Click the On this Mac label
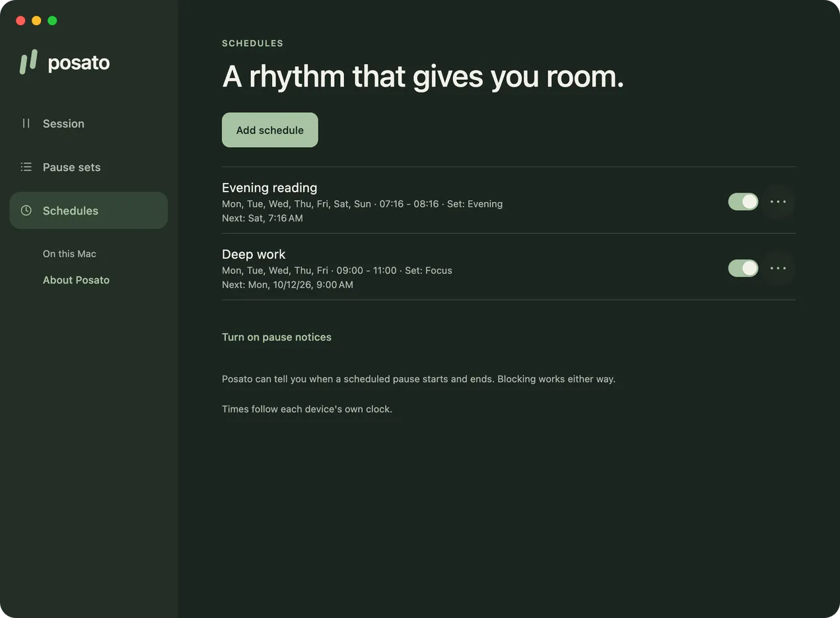Image resolution: width=840 pixels, height=618 pixels. coord(69,254)
